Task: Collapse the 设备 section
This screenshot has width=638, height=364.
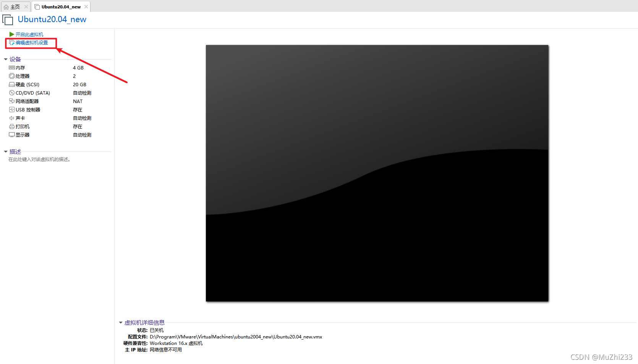Action: click(6, 60)
